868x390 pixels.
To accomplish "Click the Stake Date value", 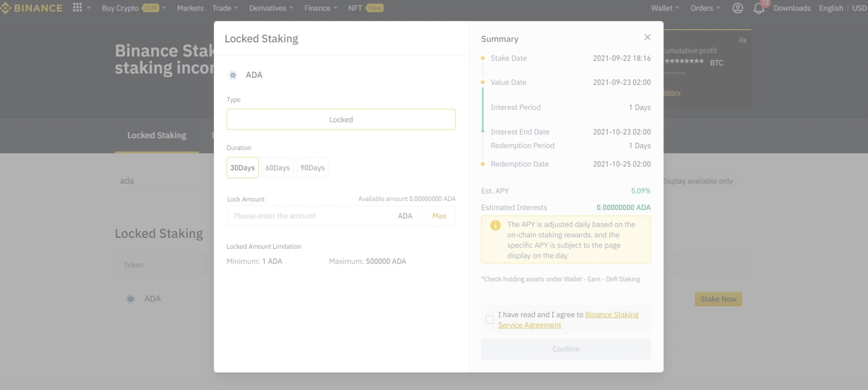I will [x=622, y=58].
